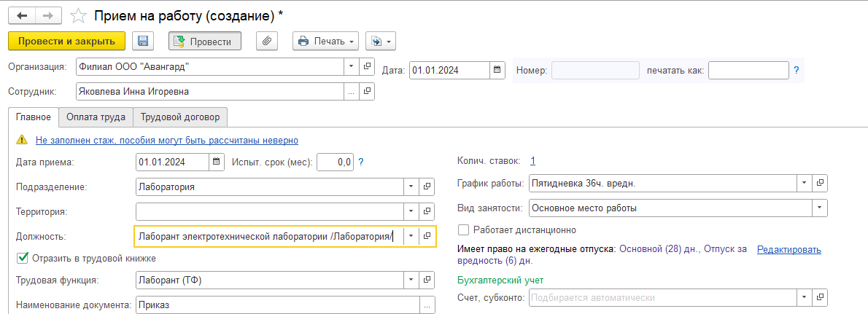This screenshot has width=868, height=314.
Task: Open the Должность dropdown arrow
Action: 411,236
